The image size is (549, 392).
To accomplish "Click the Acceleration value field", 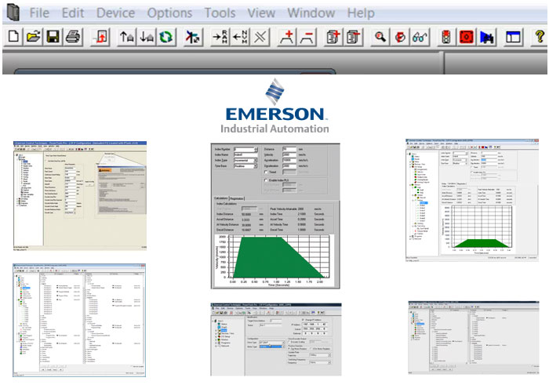I will pyautogui.click(x=289, y=160).
